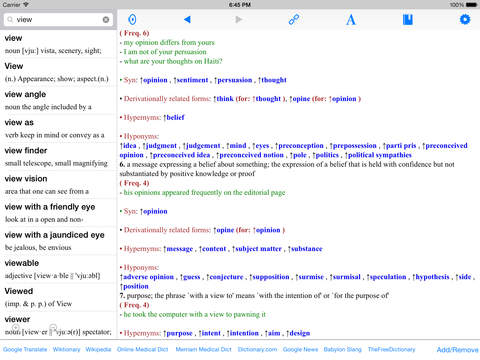This screenshot has width=480, height=360.
Task: Open the "view finder" entry
Action: [58, 156]
